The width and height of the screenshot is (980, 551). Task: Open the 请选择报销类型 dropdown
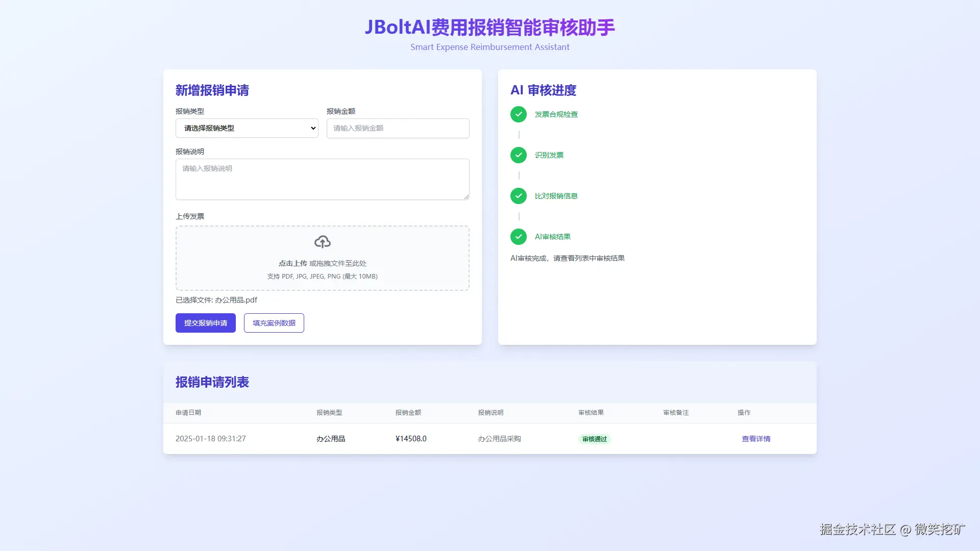[247, 128]
